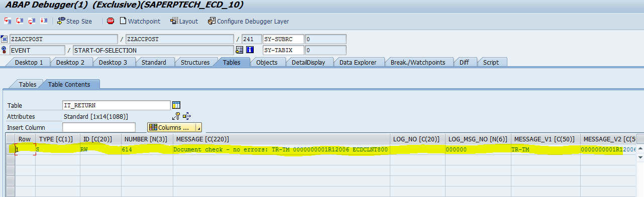
Task: Click the display source position icon
Action: 239,50
